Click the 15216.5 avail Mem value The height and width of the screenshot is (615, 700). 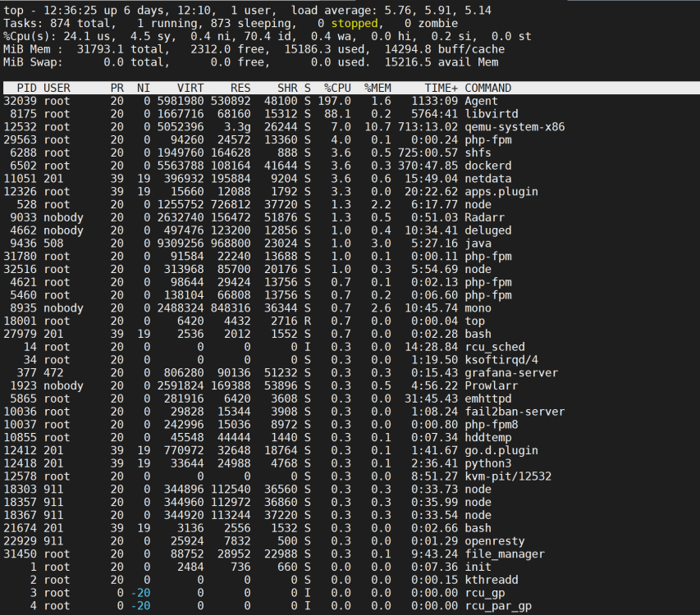pyautogui.click(x=408, y=62)
